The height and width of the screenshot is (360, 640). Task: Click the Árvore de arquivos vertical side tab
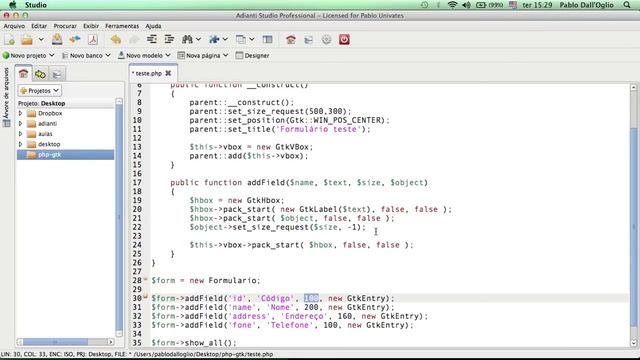tap(6, 97)
